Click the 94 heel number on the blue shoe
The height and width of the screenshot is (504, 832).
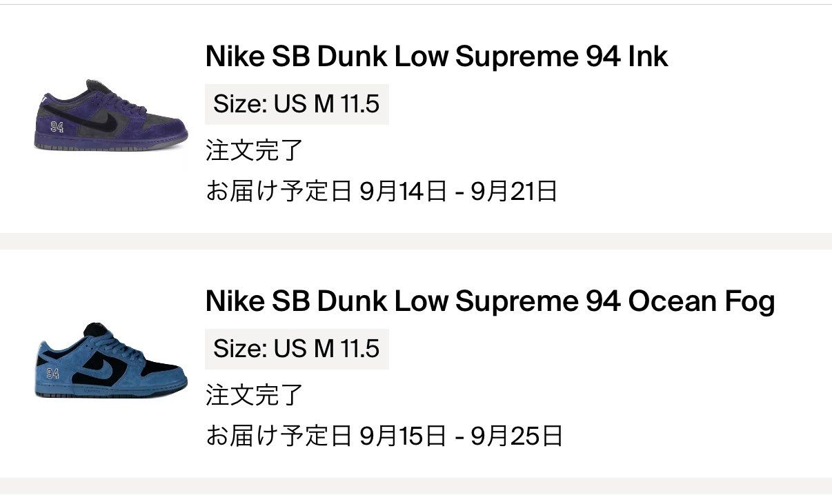(53, 373)
